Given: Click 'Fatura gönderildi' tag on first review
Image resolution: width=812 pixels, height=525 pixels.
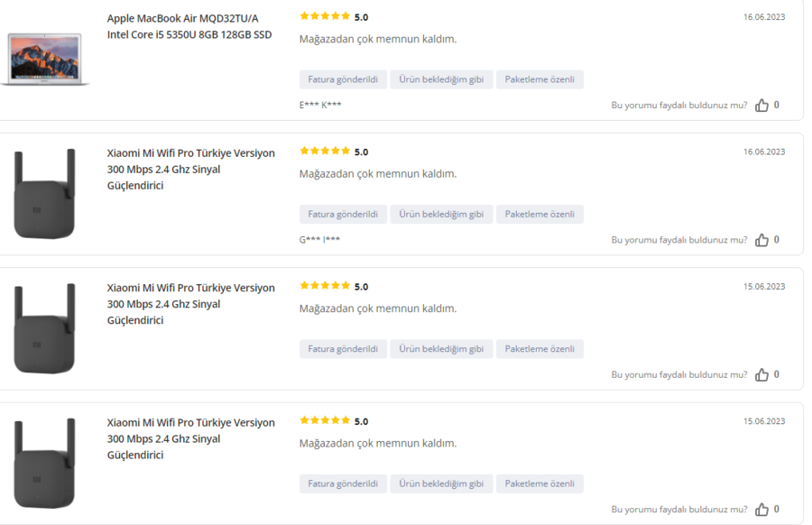Looking at the screenshot, I should pyautogui.click(x=343, y=79).
